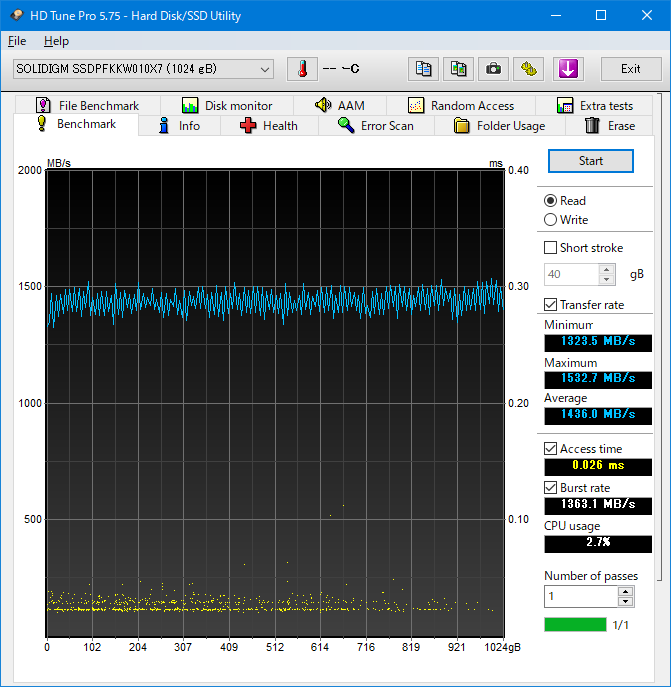The width and height of the screenshot is (671, 687).
Task: Click the 1/1 passes counter text
Action: pyautogui.click(x=620, y=625)
